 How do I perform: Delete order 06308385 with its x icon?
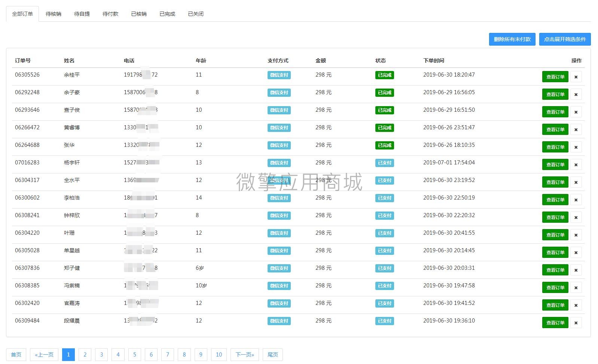[x=576, y=287]
